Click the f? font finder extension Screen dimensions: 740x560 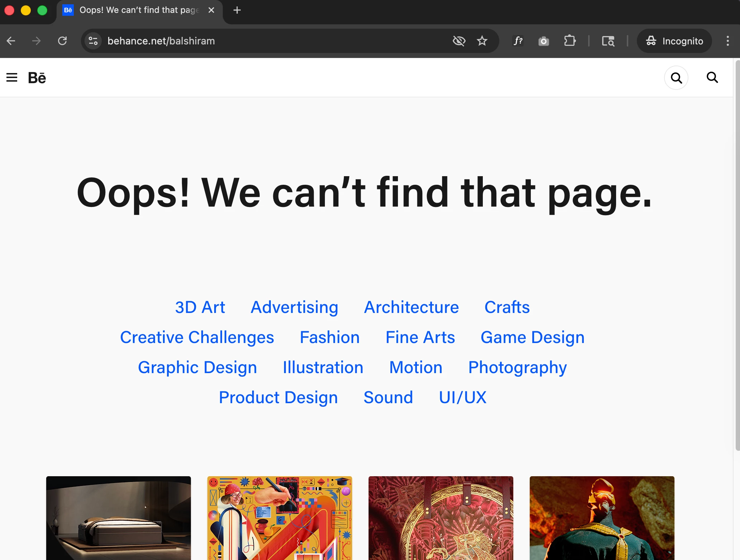[x=518, y=41]
